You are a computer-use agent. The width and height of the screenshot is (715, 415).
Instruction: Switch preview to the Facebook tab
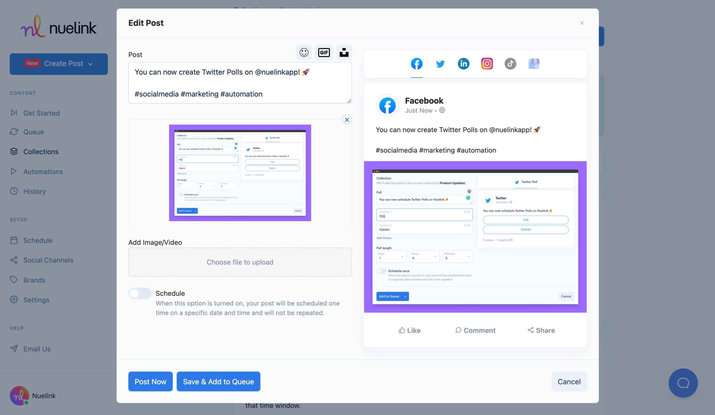pyautogui.click(x=416, y=64)
